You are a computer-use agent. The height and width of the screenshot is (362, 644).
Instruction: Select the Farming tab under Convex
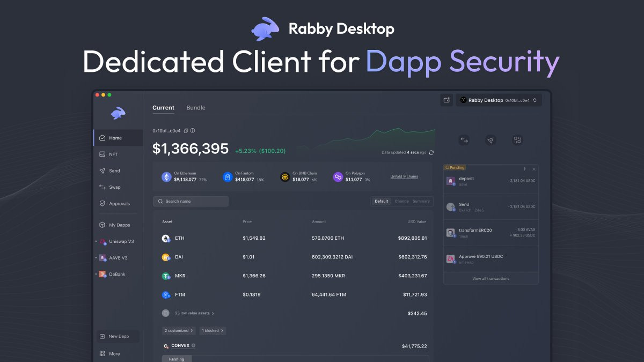(x=177, y=359)
